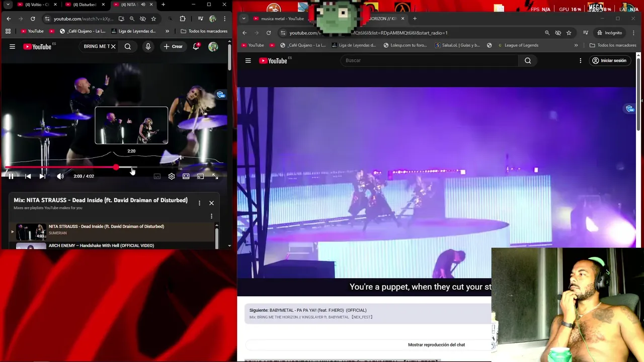Viewport: 644px width, 362px height.
Task: Skip to next video in left player
Action: click(x=42, y=176)
